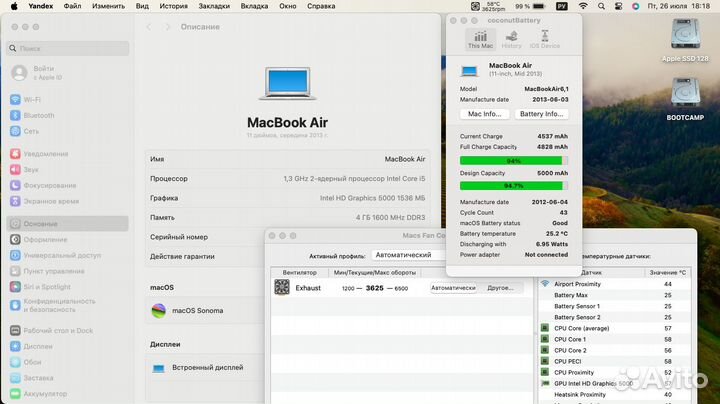Open the Справка menu

tap(321, 6)
